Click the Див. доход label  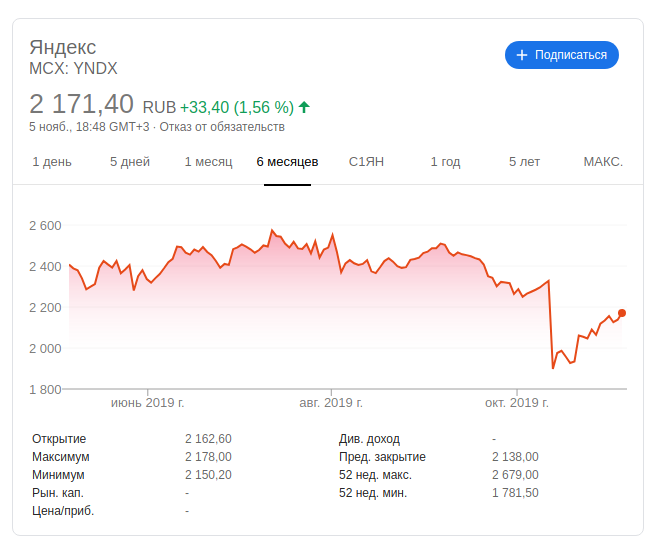369,439
